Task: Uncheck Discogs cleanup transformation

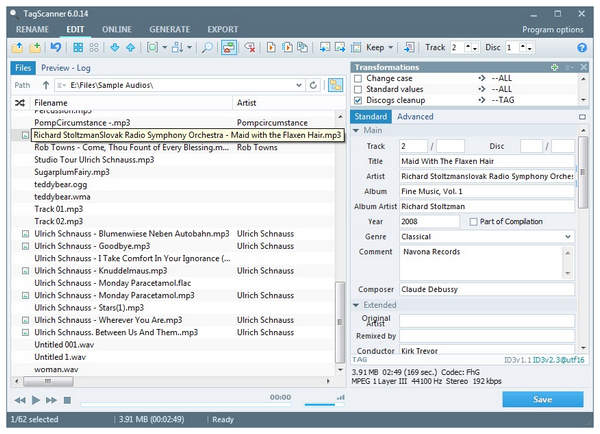Action: coord(358,100)
